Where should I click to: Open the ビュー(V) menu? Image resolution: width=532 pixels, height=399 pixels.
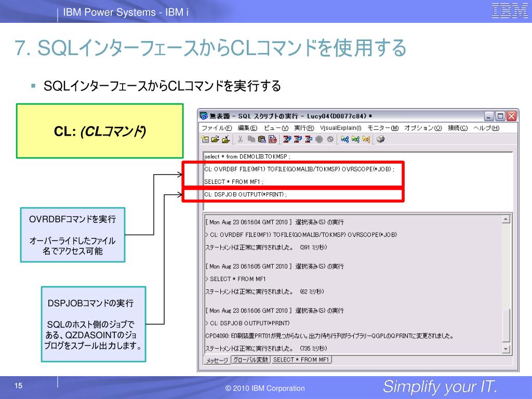(276, 128)
